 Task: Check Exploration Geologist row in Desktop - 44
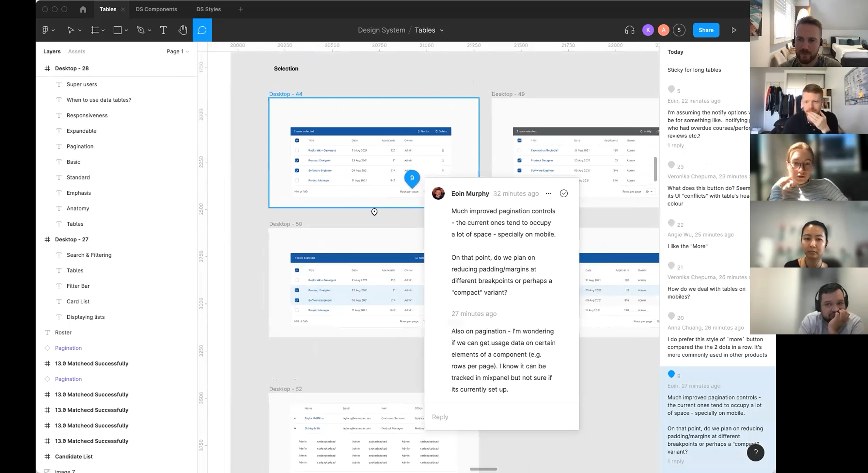pos(297,150)
